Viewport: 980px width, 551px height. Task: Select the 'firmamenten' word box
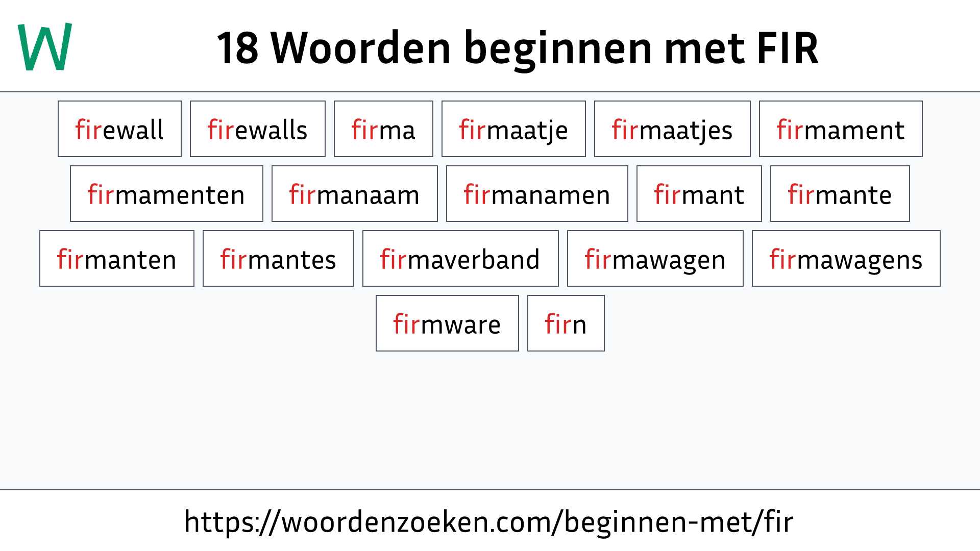[x=165, y=194]
